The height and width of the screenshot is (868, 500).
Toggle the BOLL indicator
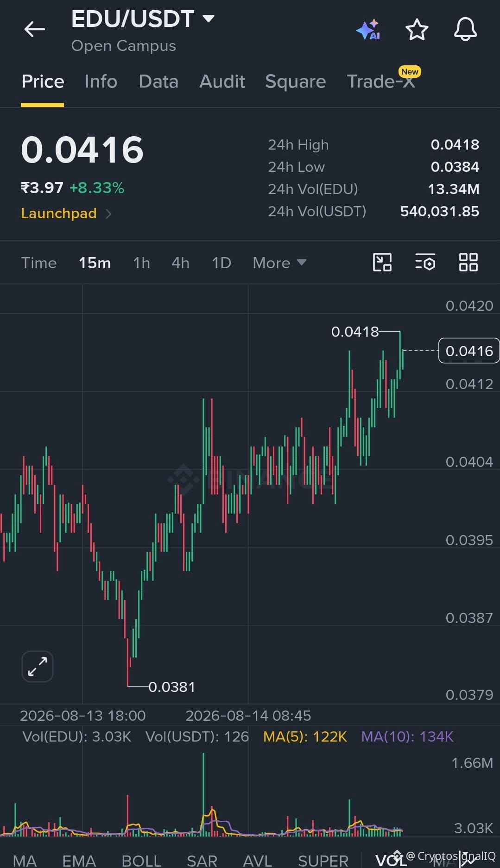(x=141, y=861)
